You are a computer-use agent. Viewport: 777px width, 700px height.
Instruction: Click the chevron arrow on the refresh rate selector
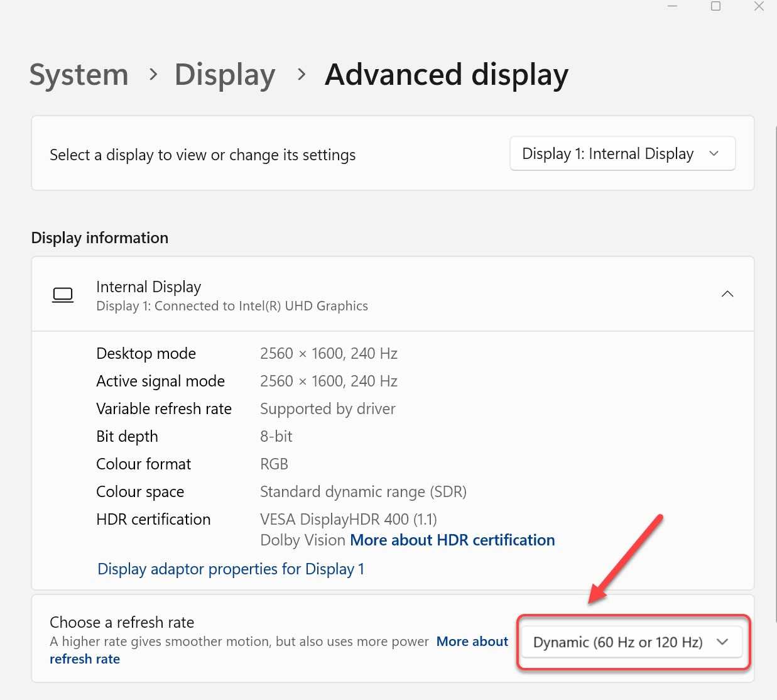(x=722, y=642)
